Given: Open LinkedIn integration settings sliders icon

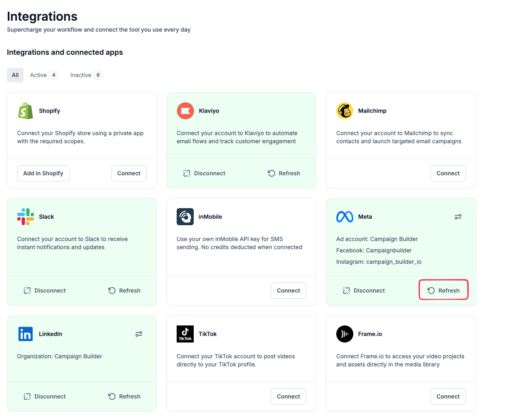Looking at the screenshot, I should [x=139, y=334].
